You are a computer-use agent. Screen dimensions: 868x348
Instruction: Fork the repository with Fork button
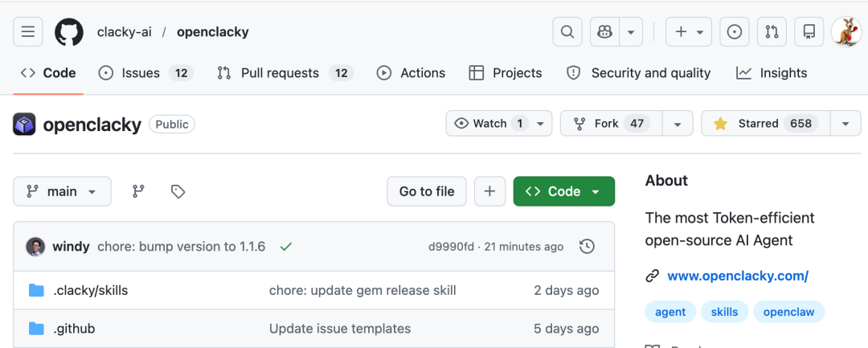coord(611,124)
